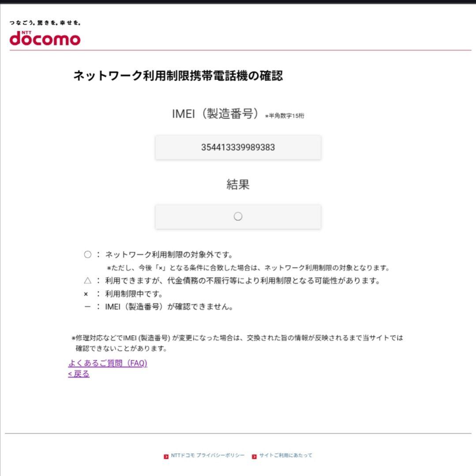
Task: Click the red arrow icon beside プライバシーポリシー
Action: pyautogui.click(x=166, y=457)
